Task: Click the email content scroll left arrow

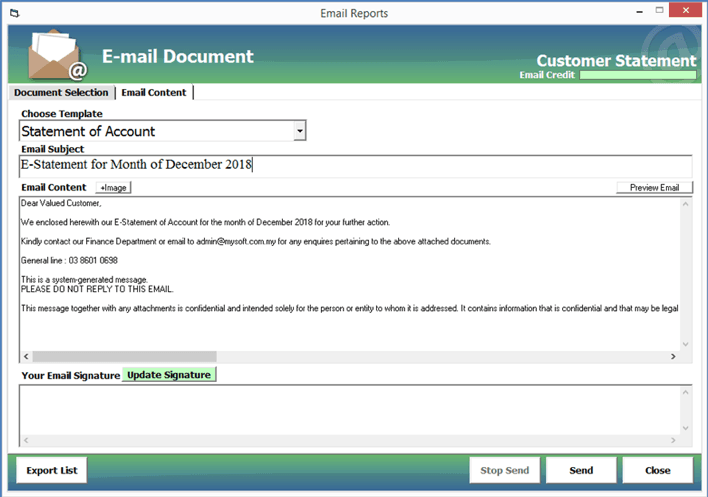Action: [x=26, y=357]
